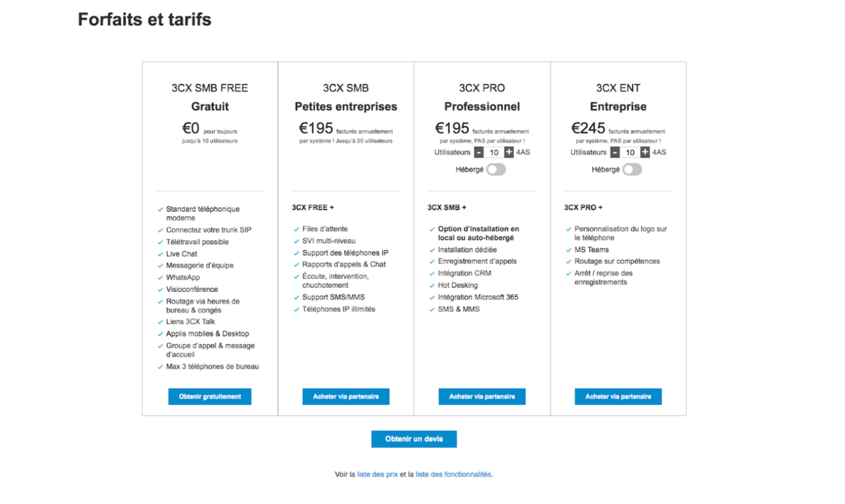Click checkmark beside WhatsApp feature
Image resolution: width=845 pixels, height=504 pixels.
(160, 278)
